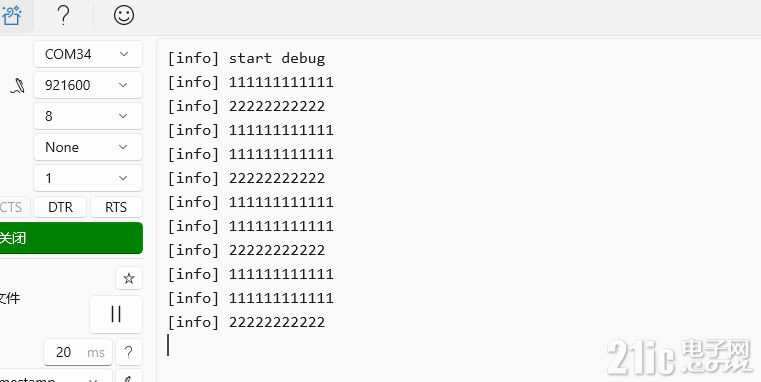The width and height of the screenshot is (761, 382).
Task: Toggle the RTS signal button
Action: pyautogui.click(x=116, y=207)
